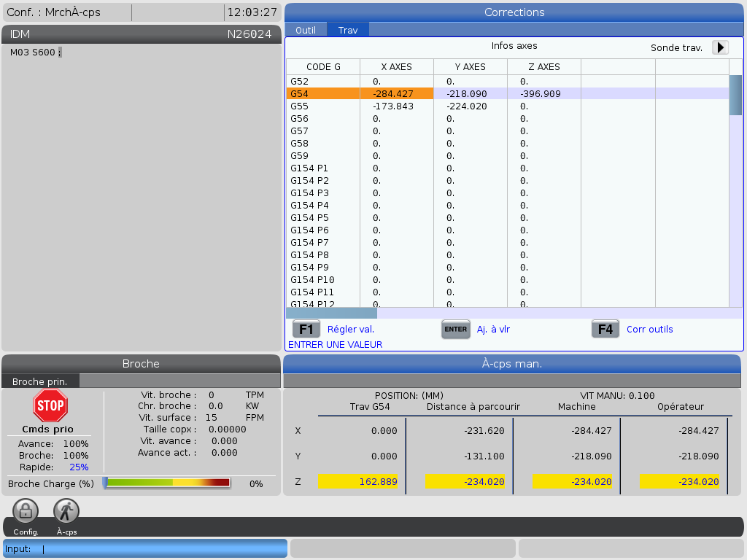Viewport: 747px width, 560px height.
Task: Click the Aj. à vlr link
Action: pyautogui.click(x=493, y=329)
